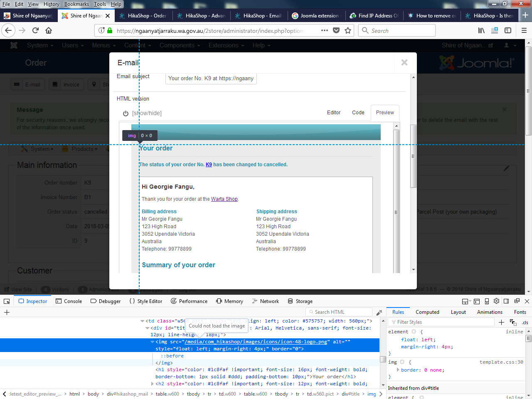The image size is (532, 399).
Task: Open the Firefox hamburger menu
Action: pos(524,30)
